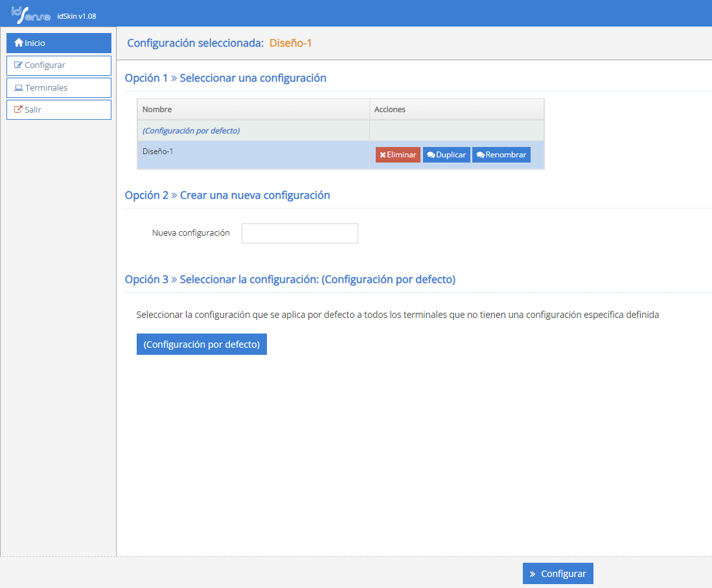
Task: Delete Diseño-1 with the Eliminar button
Action: 398,155
